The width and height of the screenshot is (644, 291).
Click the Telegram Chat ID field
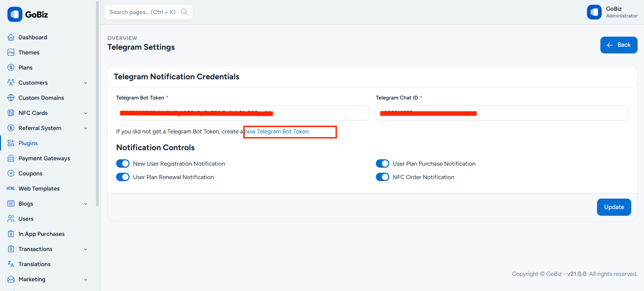(x=502, y=113)
